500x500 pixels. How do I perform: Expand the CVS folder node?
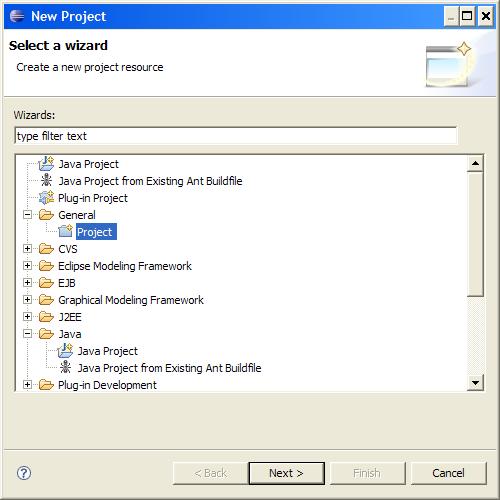[x=28, y=249]
